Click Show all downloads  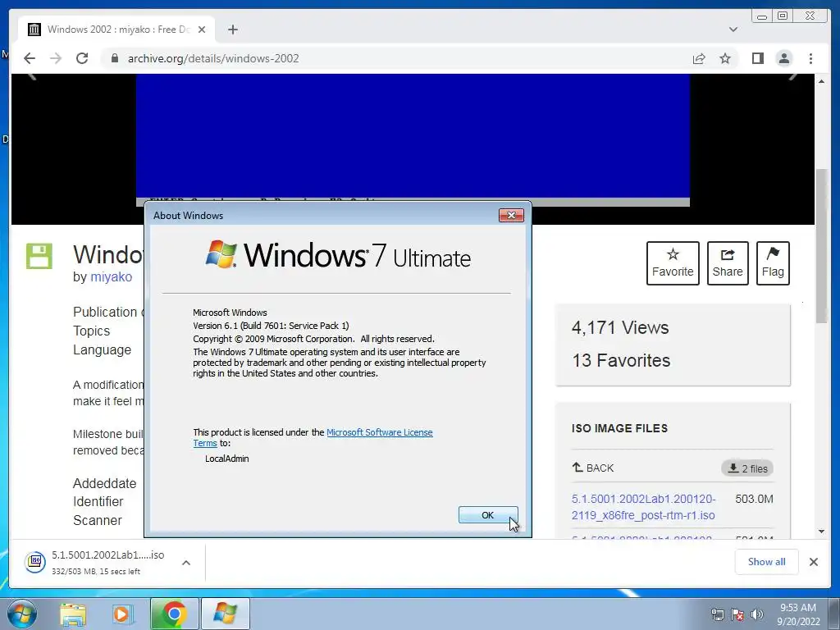767,561
